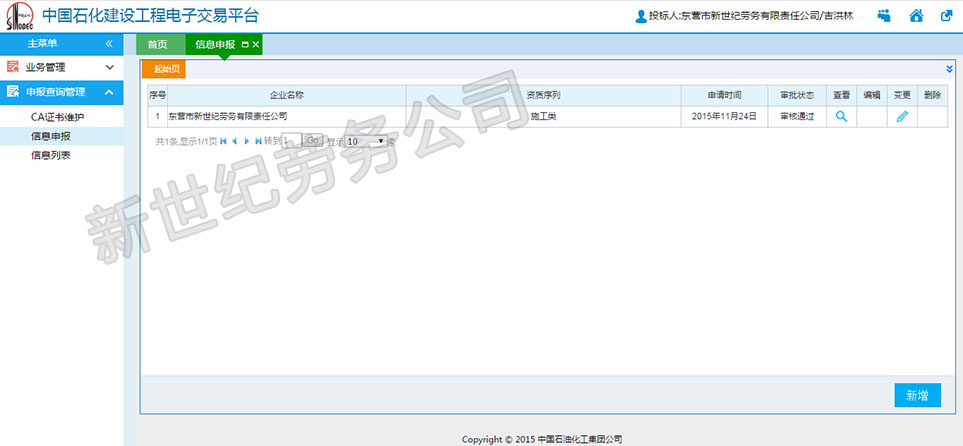Click the 施工类 cell

coord(544,116)
